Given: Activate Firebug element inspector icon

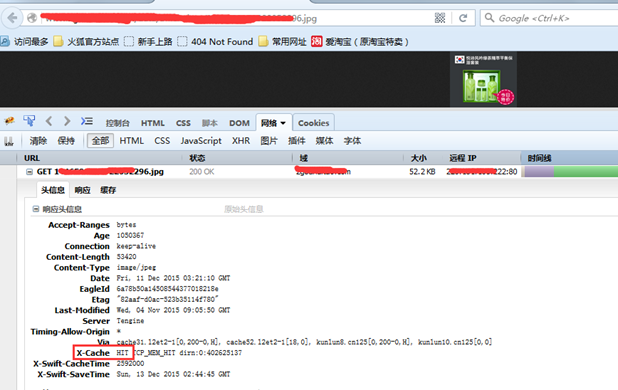Looking at the screenshot, I should [x=29, y=121].
